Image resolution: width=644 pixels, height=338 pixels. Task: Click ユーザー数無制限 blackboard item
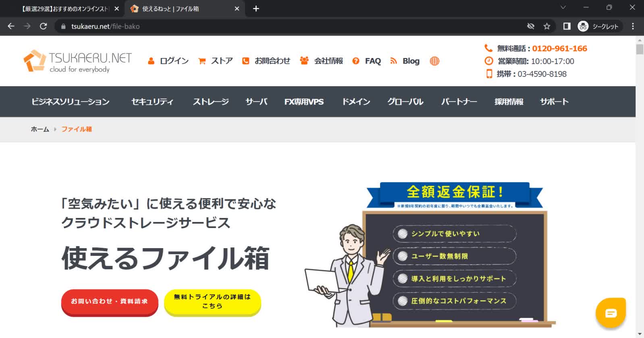pos(455,256)
